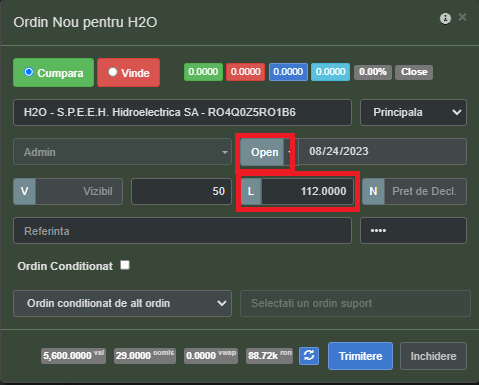Select the Vinde radio option
This screenshot has height=385, width=479.
113,72
